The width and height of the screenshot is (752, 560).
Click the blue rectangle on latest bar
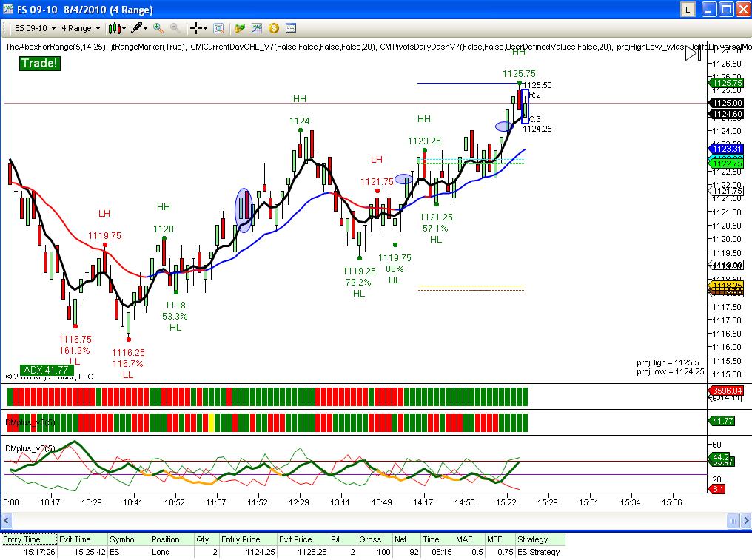(526, 107)
